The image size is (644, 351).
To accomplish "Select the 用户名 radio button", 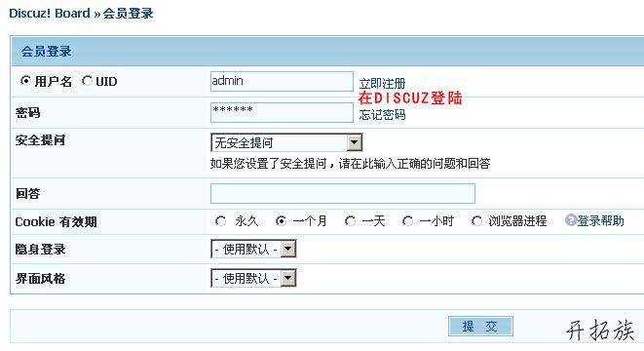I will pos(25,81).
